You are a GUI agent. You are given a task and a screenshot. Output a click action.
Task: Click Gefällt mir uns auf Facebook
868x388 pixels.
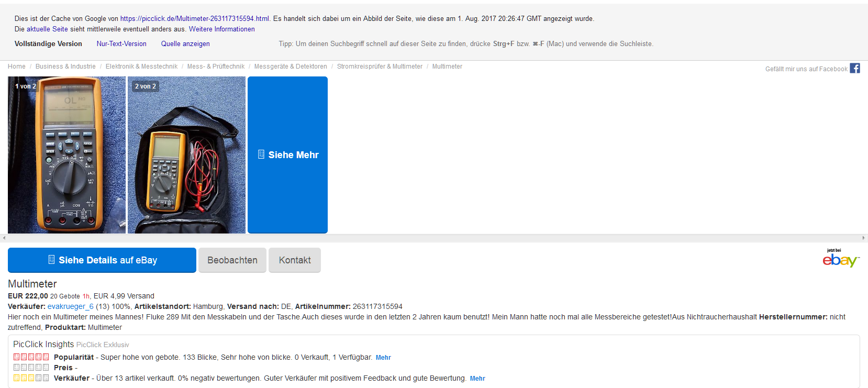click(806, 69)
